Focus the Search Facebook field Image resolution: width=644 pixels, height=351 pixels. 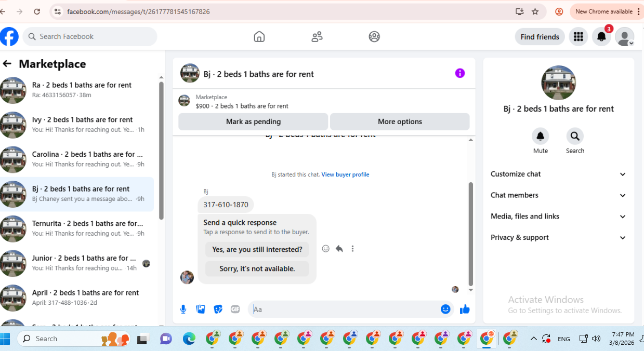coord(90,36)
